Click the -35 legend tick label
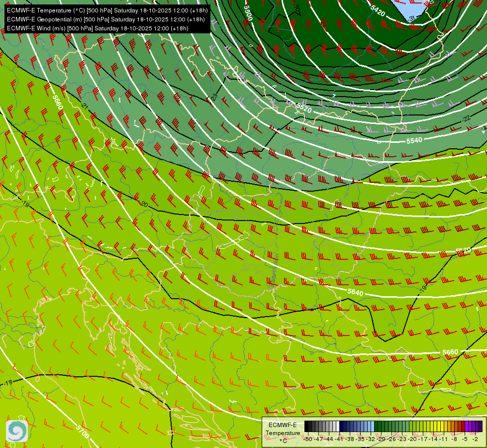 coord(360,440)
